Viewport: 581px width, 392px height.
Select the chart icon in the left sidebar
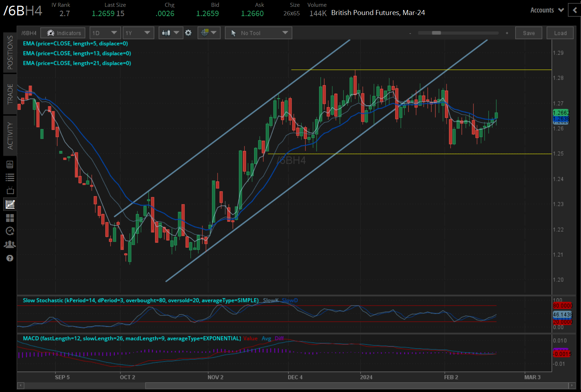pyautogui.click(x=10, y=204)
